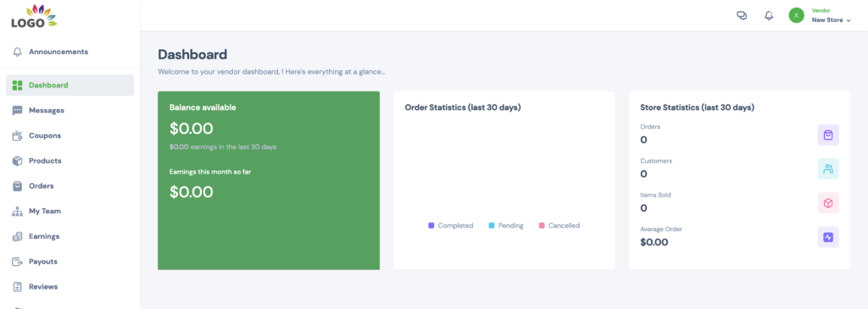Click the green vendor avatar icon

pyautogui.click(x=796, y=15)
